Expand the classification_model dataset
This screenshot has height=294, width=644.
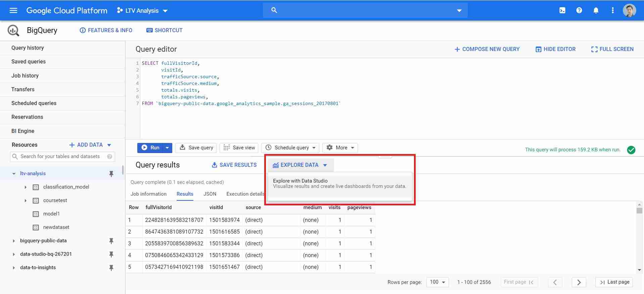(26, 187)
